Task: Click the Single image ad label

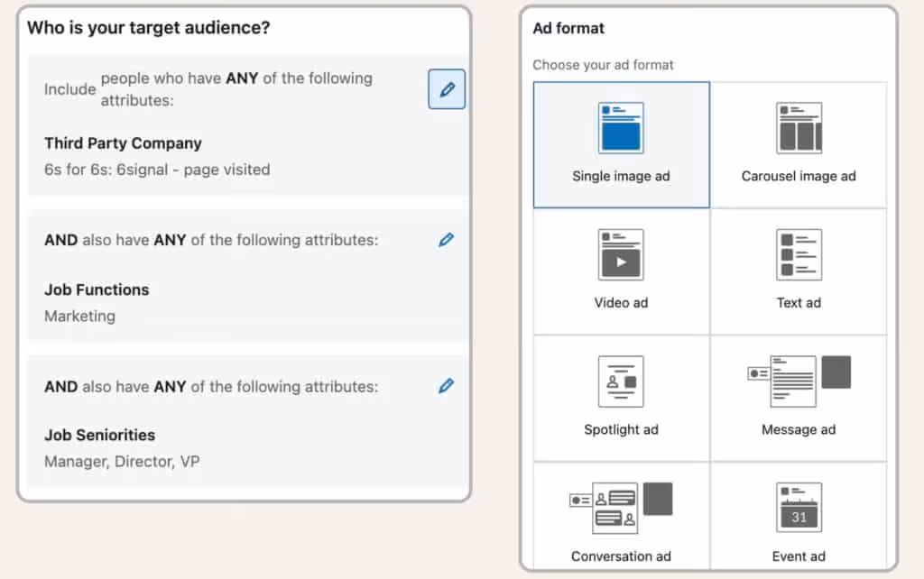Action: 621,176
